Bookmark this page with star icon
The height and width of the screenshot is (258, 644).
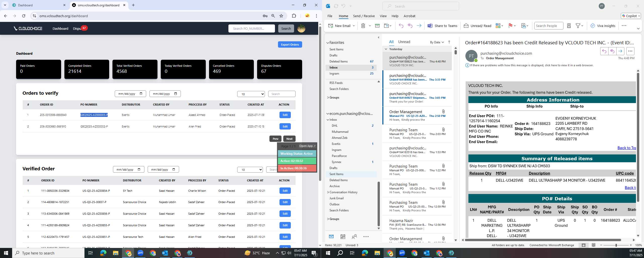[x=281, y=16]
